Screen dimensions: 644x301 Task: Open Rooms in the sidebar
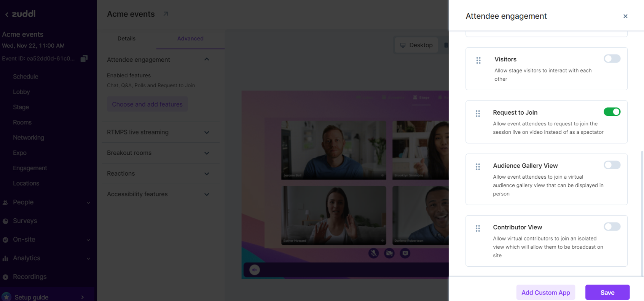click(22, 122)
